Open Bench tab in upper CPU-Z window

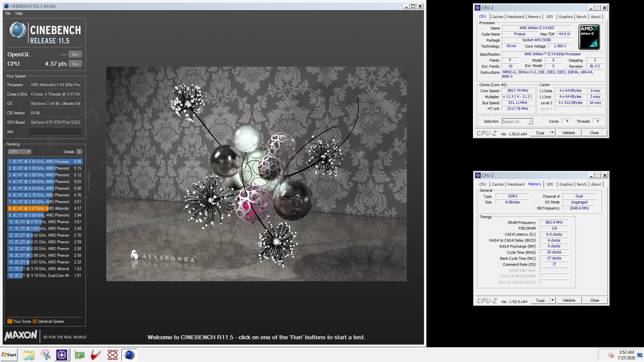click(x=582, y=17)
